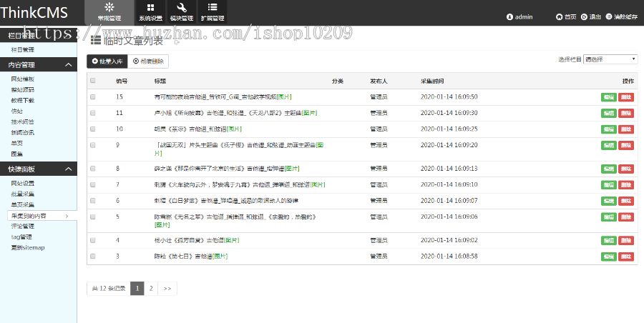Click the ThinkCMS logo text
This screenshot has height=323, width=644.
click(x=34, y=12)
